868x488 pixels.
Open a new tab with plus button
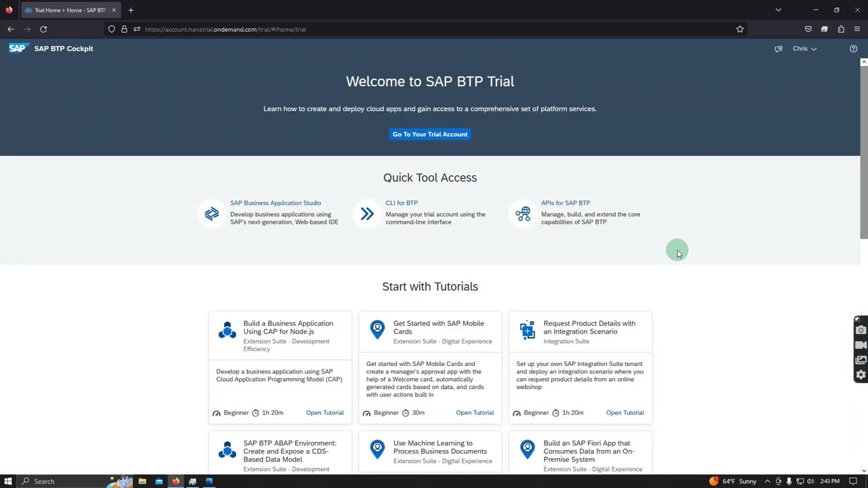click(131, 10)
